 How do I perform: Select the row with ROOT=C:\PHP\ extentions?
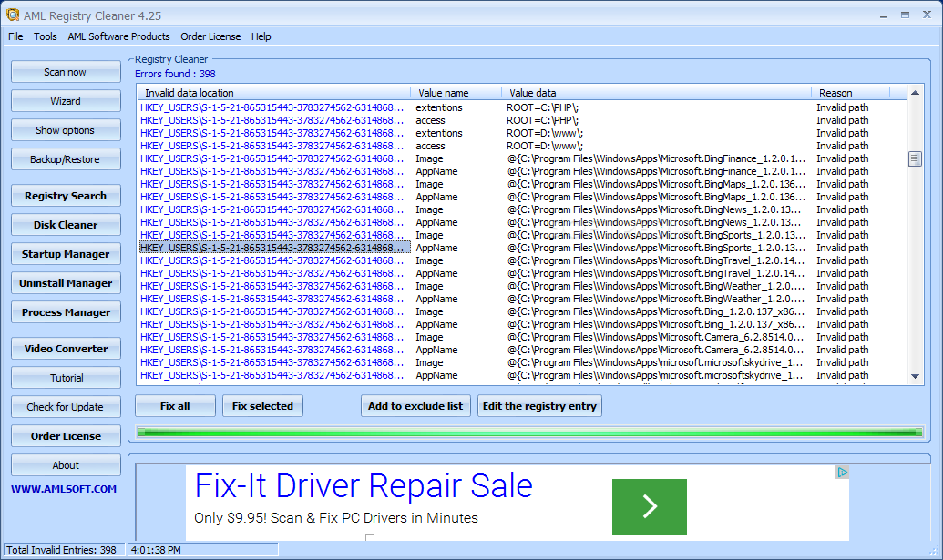pos(522,107)
